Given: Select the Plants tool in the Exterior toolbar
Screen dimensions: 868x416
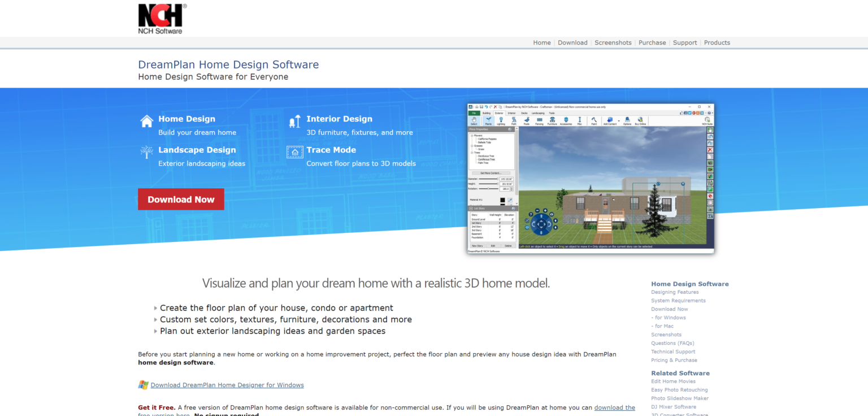Looking at the screenshot, I should [489, 121].
